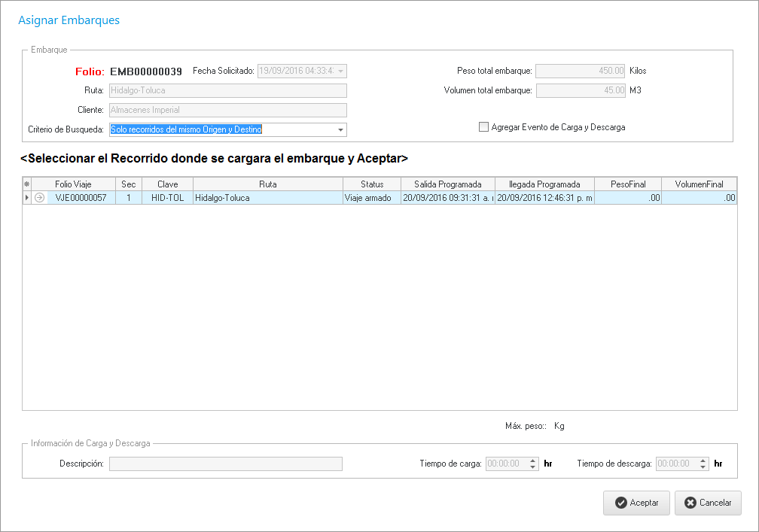Screen dimensions: 759x532
Task: Decrease Tiempo de descarga with the down arrow
Action: tap(703, 467)
